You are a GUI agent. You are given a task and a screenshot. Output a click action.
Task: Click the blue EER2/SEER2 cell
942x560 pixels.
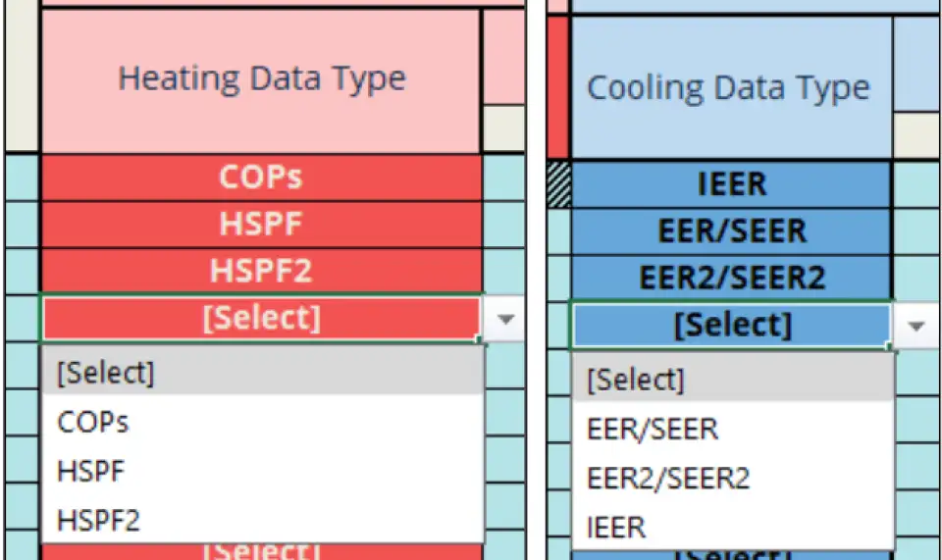click(731, 279)
